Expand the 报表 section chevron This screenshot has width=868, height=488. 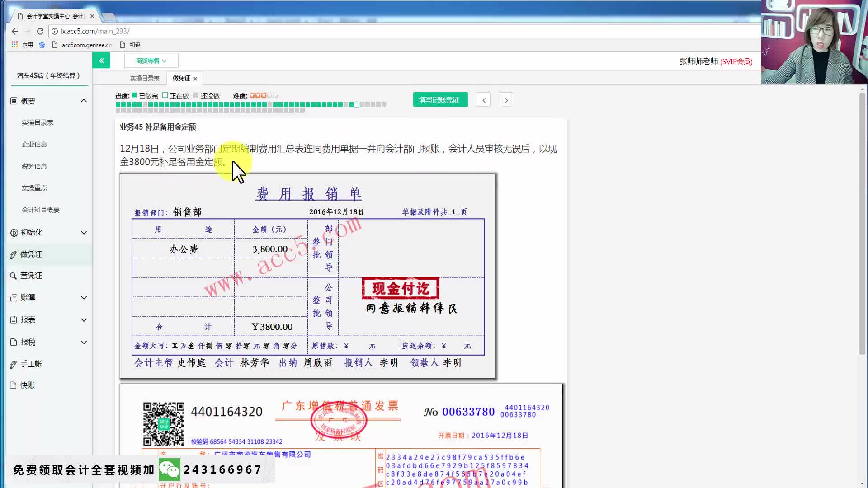pos(83,319)
